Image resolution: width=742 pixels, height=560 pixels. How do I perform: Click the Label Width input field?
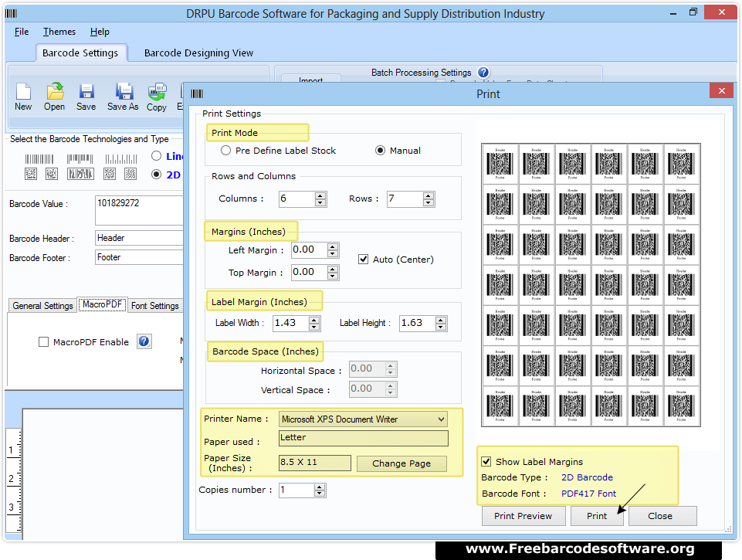click(x=291, y=324)
